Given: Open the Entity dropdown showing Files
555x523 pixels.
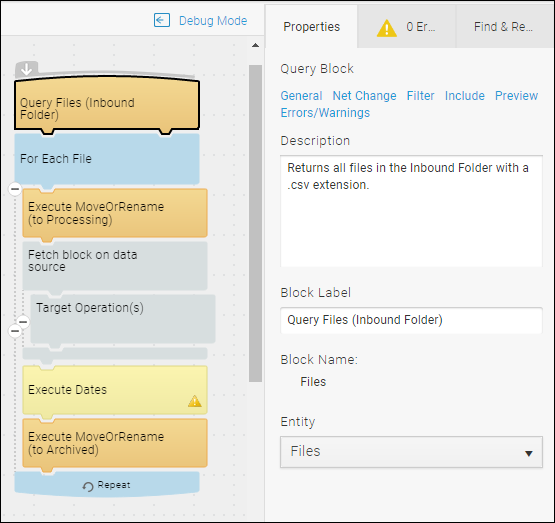Looking at the screenshot, I should click(x=411, y=452).
